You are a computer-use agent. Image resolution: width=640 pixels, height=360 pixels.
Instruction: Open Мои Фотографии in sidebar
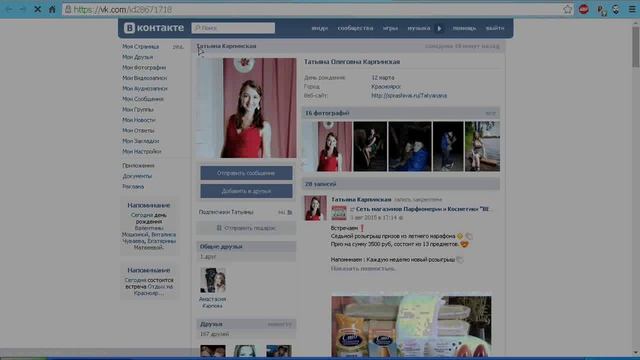[144, 67]
